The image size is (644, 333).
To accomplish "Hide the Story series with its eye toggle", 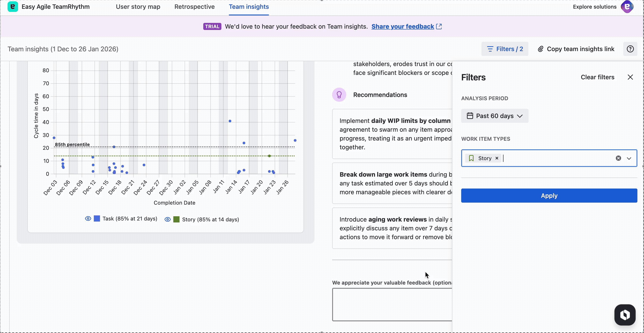I will 168,219.
